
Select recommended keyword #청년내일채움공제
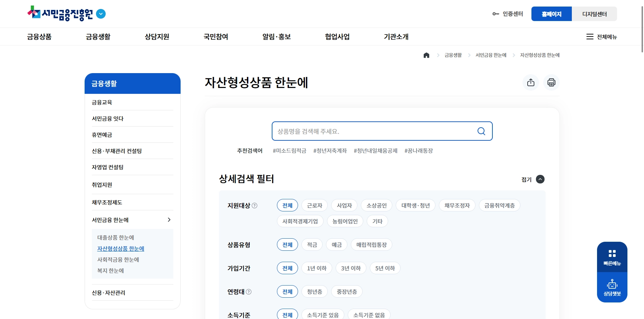376,151
